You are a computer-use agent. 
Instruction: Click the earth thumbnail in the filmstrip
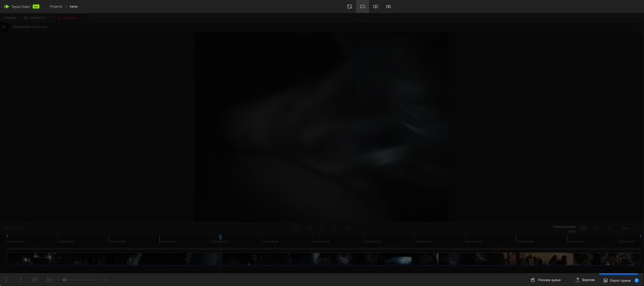pyautogui.click(x=399, y=259)
